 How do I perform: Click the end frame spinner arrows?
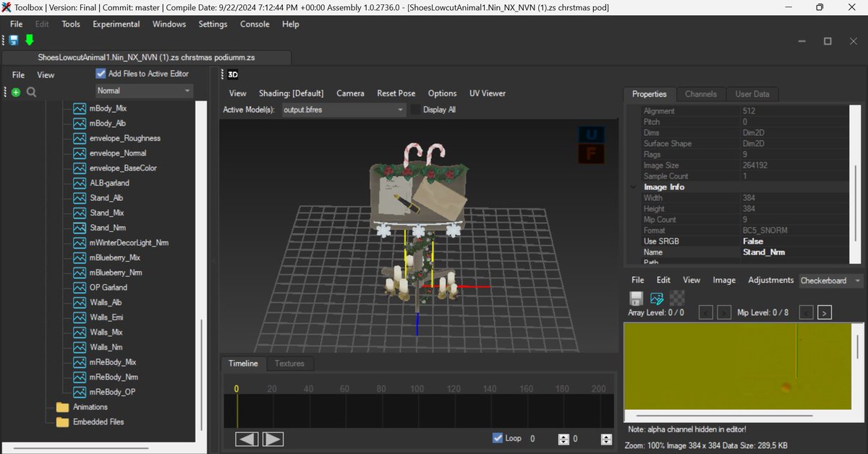point(606,439)
